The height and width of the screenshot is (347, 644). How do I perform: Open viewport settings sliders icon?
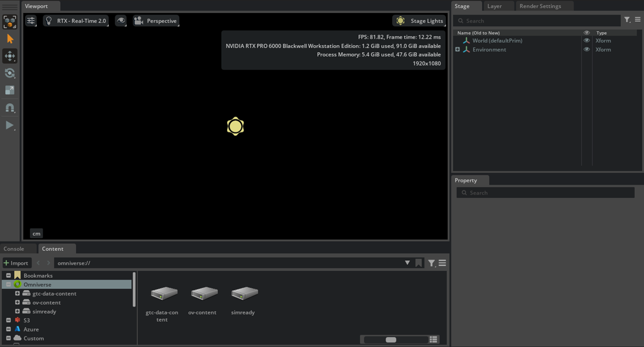point(31,21)
